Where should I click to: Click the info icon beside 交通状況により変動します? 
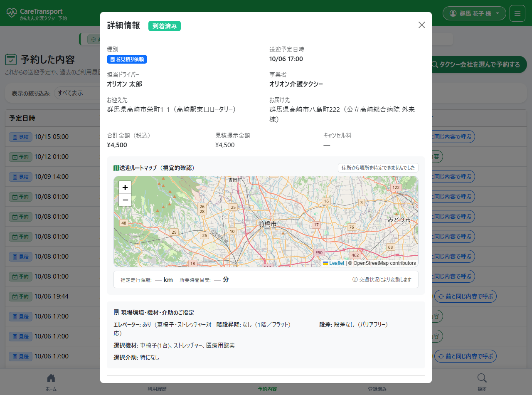(355, 279)
